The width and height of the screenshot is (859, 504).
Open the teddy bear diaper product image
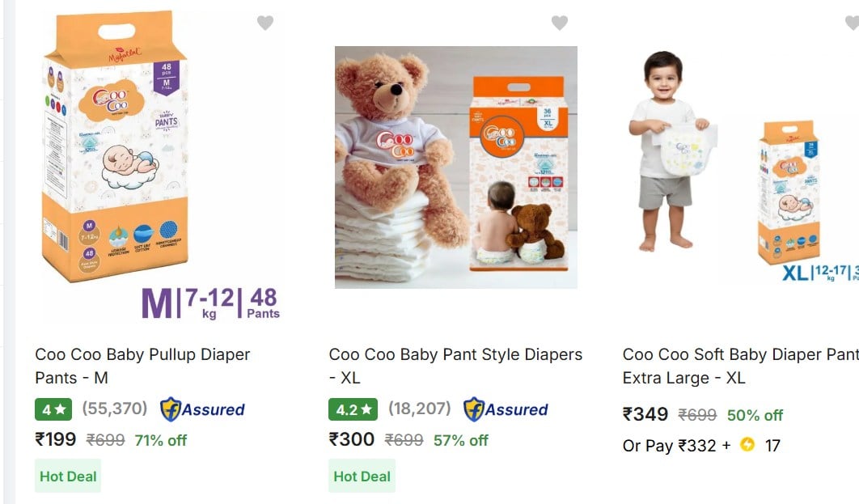tap(456, 167)
